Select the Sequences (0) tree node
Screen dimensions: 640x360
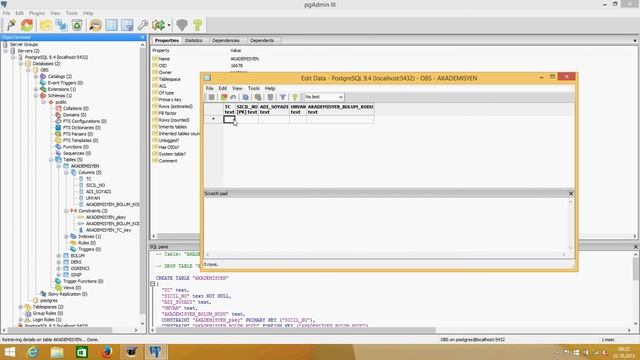point(77,153)
